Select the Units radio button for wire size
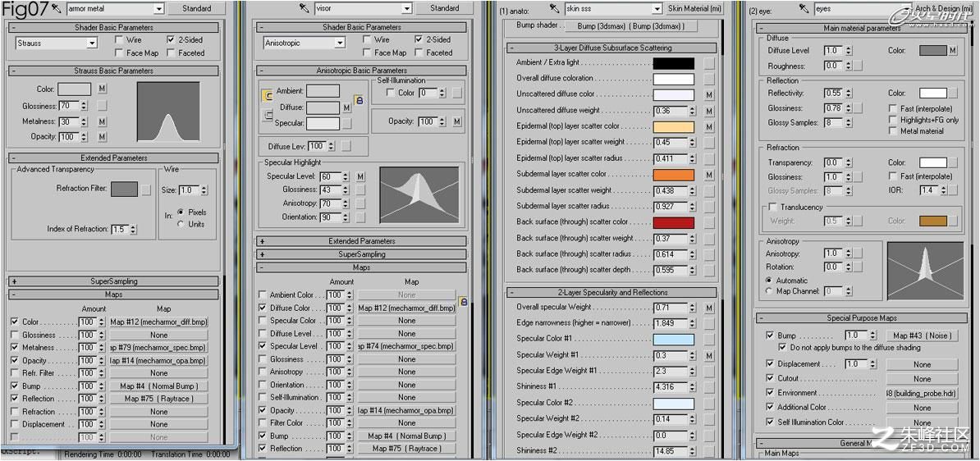The height and width of the screenshot is (461, 980). click(x=181, y=224)
